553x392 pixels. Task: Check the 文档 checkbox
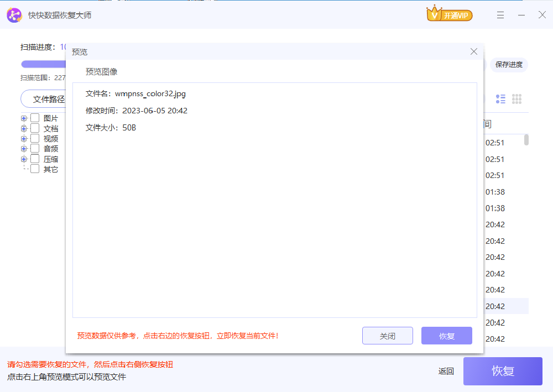pos(34,128)
